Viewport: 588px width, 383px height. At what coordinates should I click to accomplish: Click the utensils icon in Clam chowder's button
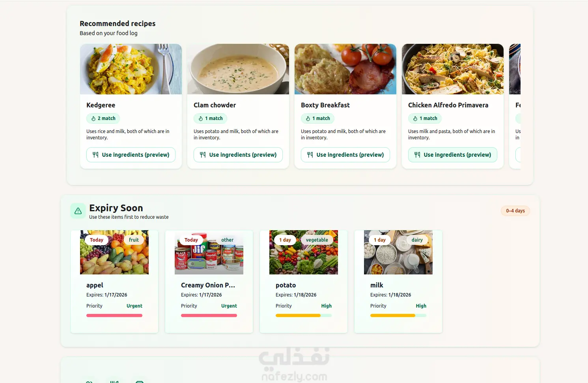pyautogui.click(x=203, y=155)
